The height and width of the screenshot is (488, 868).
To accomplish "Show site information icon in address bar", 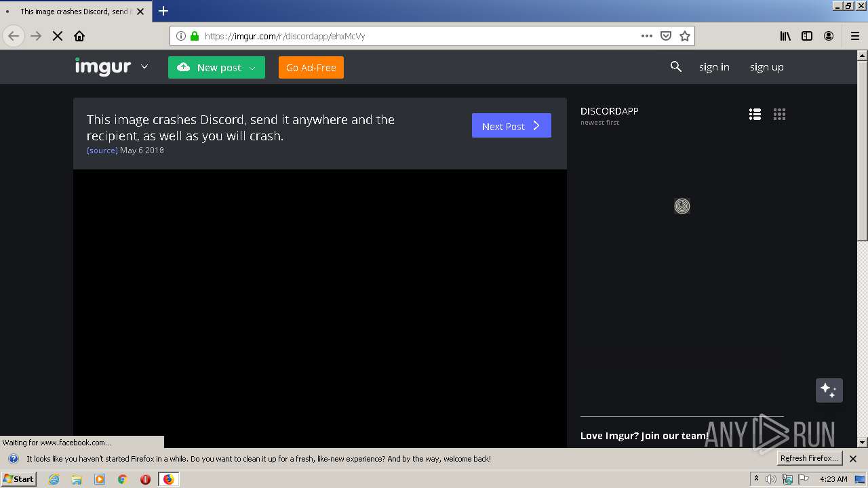I will coord(181,36).
